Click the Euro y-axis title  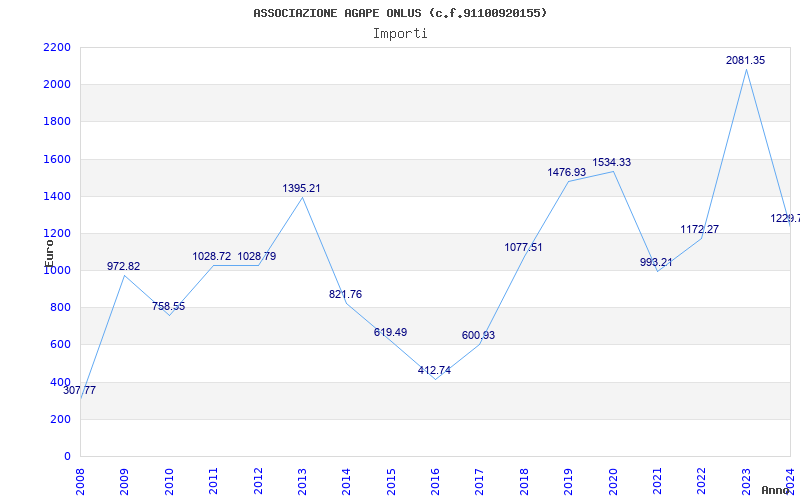49,253
